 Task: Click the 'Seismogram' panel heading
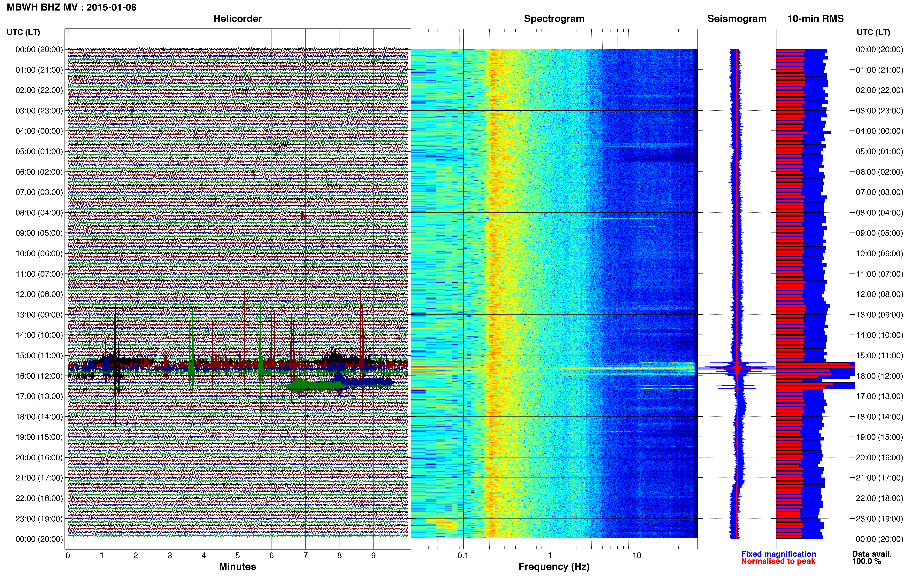(737, 19)
